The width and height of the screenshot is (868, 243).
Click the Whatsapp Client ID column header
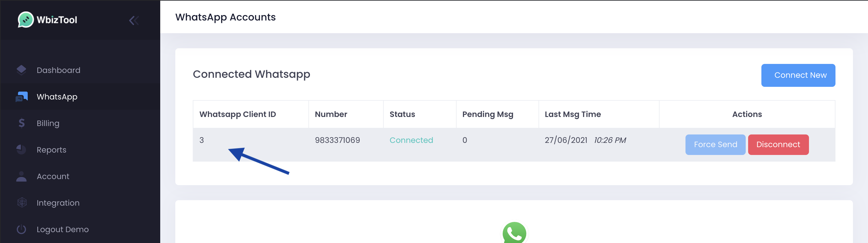coord(238,114)
